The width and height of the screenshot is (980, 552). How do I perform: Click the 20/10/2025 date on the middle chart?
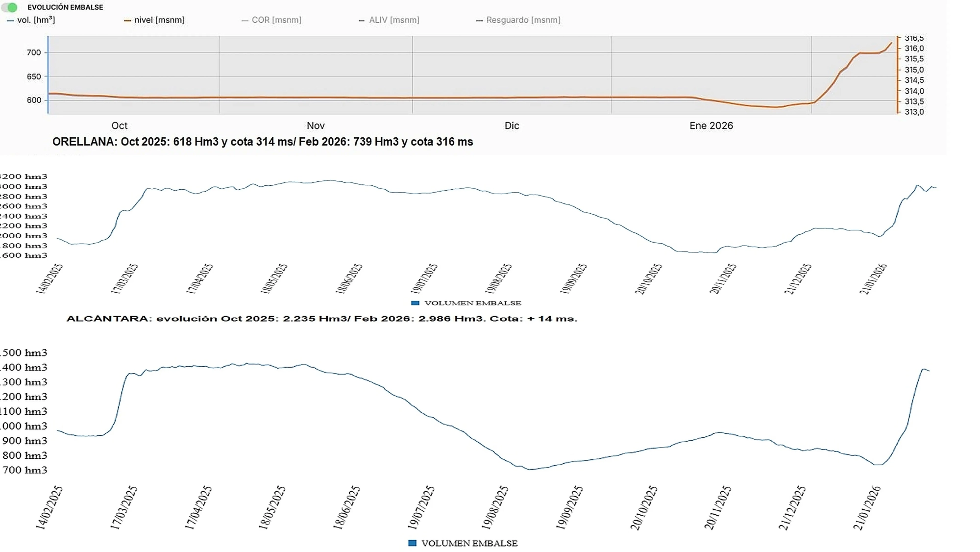point(648,279)
